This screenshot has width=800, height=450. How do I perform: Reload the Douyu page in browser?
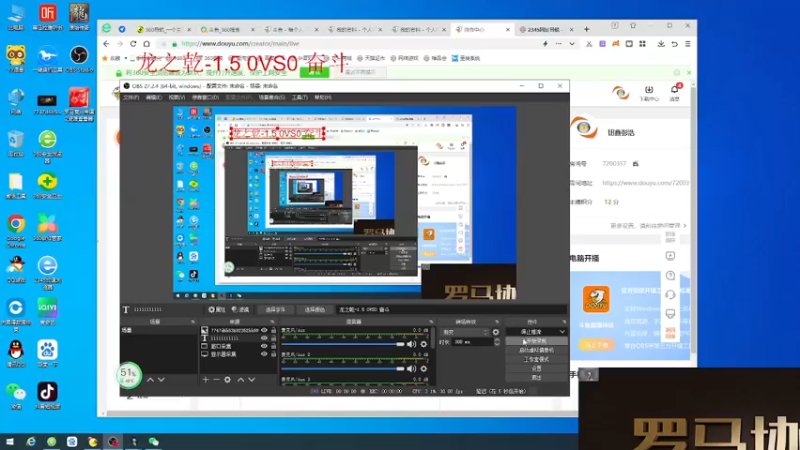[x=133, y=44]
